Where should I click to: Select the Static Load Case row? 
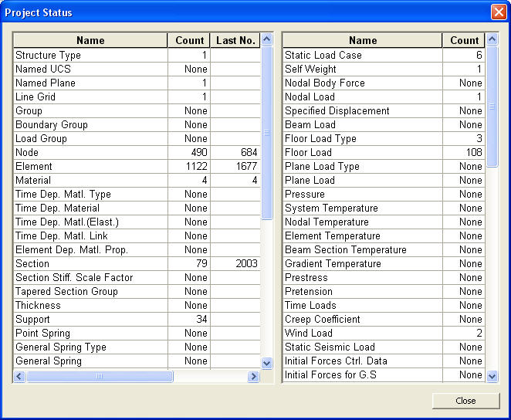362,56
